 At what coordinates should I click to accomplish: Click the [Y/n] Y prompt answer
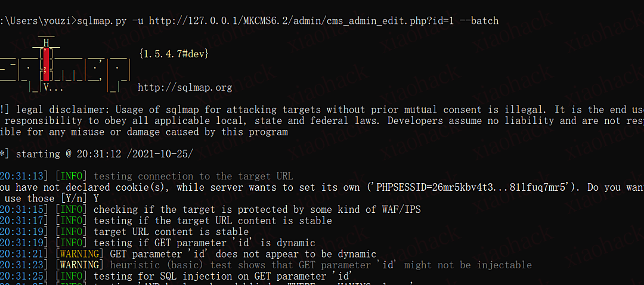pyautogui.click(x=79, y=198)
